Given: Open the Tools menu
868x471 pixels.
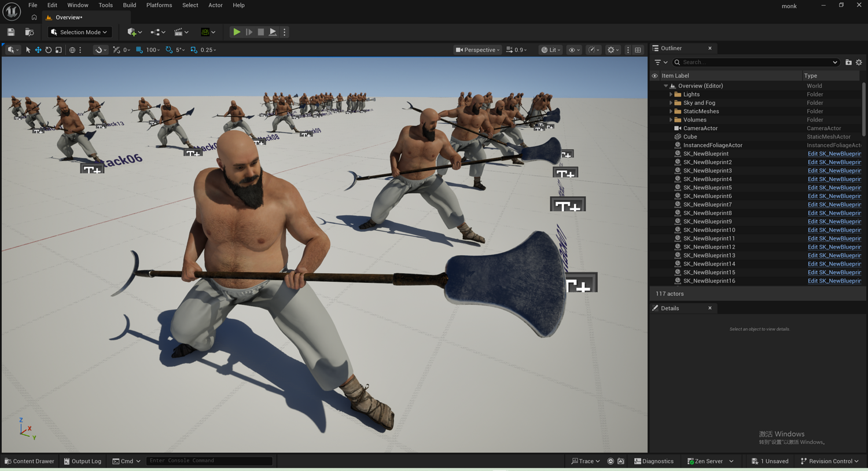Looking at the screenshot, I should (105, 5).
